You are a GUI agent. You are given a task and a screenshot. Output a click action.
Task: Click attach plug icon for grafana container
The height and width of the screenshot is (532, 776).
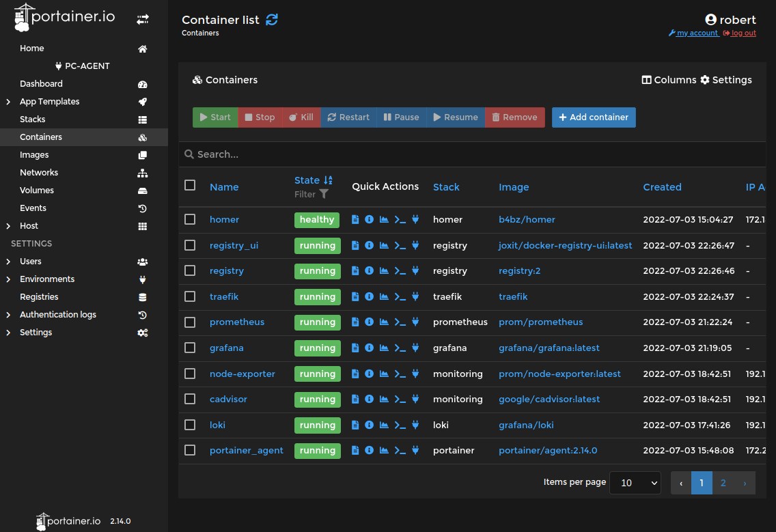tap(415, 348)
